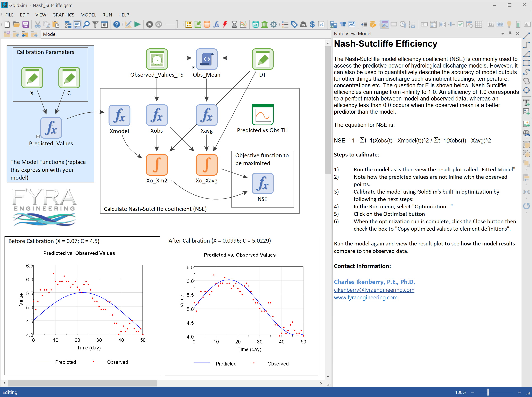Insert a Delay hourglass toolbar icon
532x397 pixels.
click(x=234, y=24)
